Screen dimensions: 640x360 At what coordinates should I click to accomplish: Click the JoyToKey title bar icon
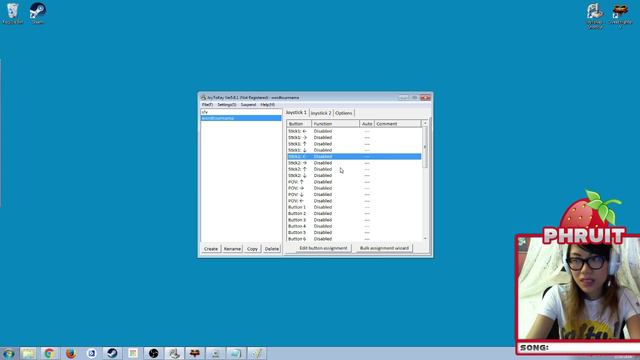click(203, 98)
